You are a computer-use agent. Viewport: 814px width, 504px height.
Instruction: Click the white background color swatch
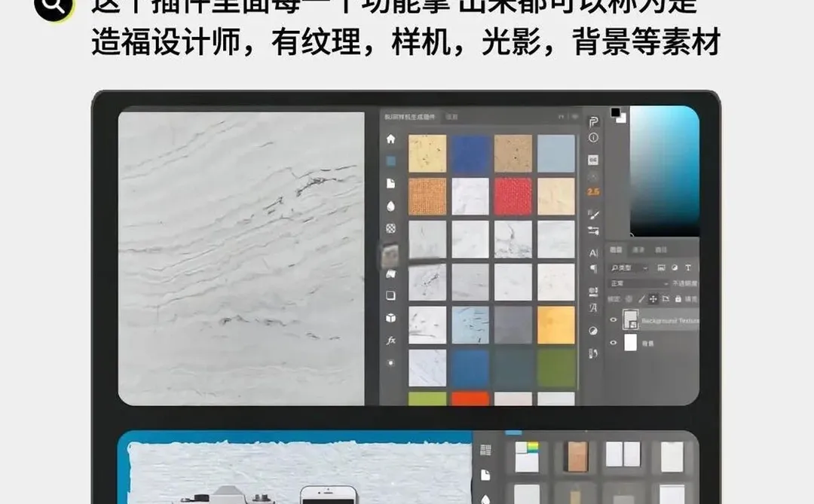click(623, 119)
